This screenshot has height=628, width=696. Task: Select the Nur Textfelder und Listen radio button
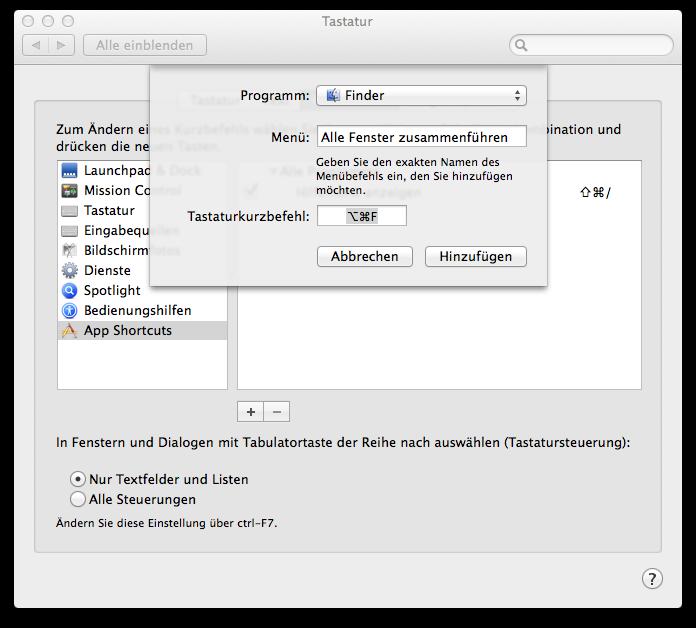(78, 479)
